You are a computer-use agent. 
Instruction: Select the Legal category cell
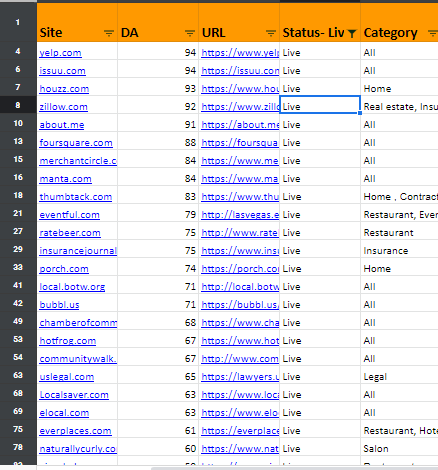point(399,375)
